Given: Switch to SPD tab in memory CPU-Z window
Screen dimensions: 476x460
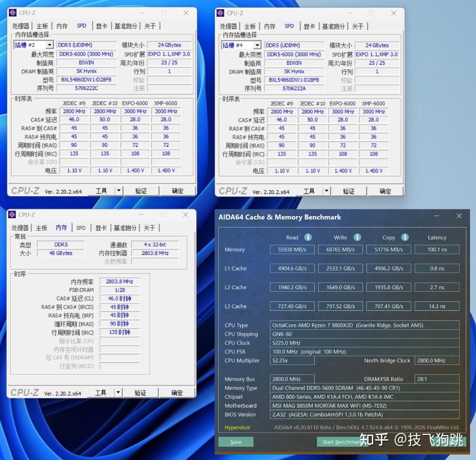Looking at the screenshot, I should point(81,228).
